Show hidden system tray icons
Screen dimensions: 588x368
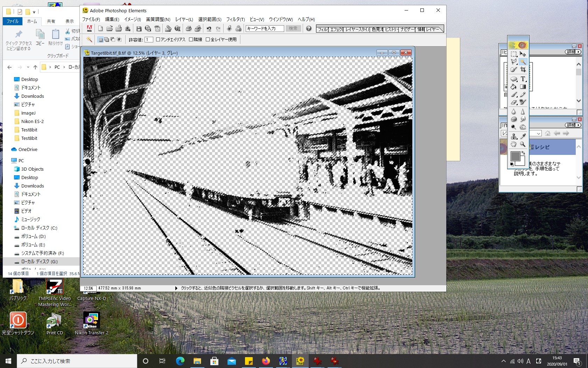pos(503,361)
